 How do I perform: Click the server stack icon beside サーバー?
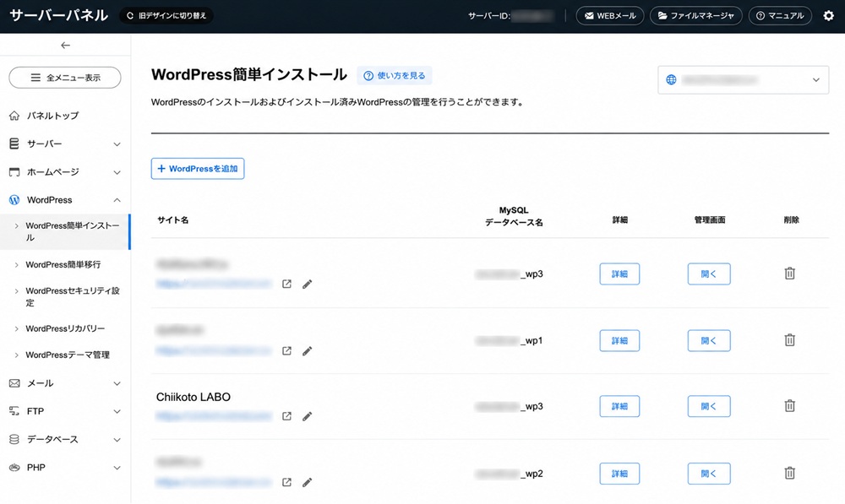point(14,144)
